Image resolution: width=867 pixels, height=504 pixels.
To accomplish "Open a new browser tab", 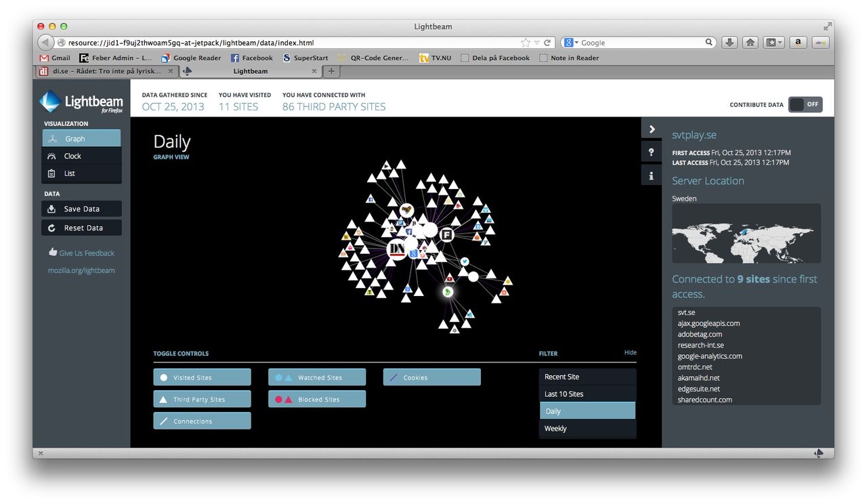I will click(x=331, y=71).
